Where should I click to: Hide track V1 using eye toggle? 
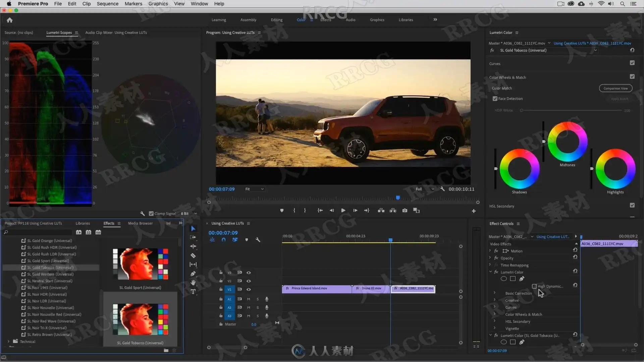click(249, 289)
